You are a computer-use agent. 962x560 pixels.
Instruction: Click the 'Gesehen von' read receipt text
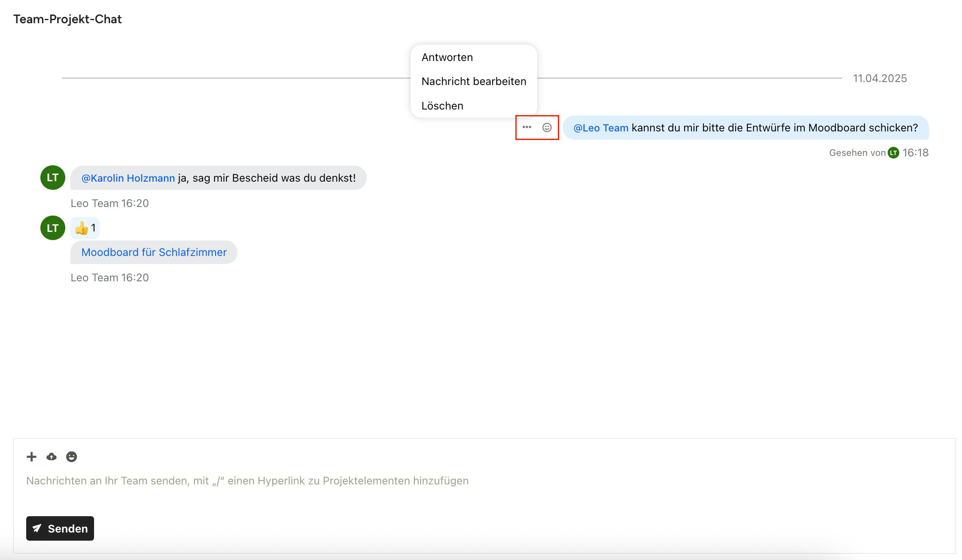[857, 153]
